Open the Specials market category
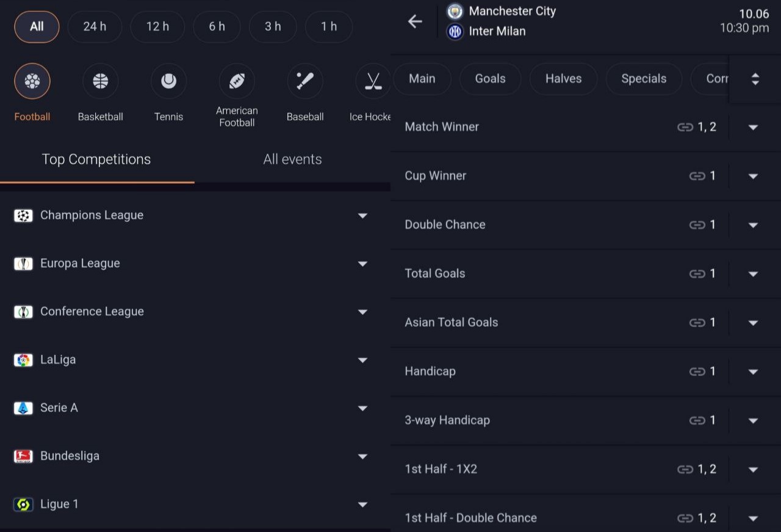This screenshot has width=781, height=532. (644, 79)
